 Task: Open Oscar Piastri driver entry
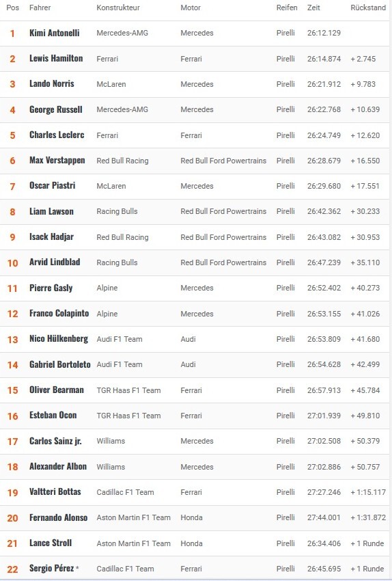coord(52,186)
